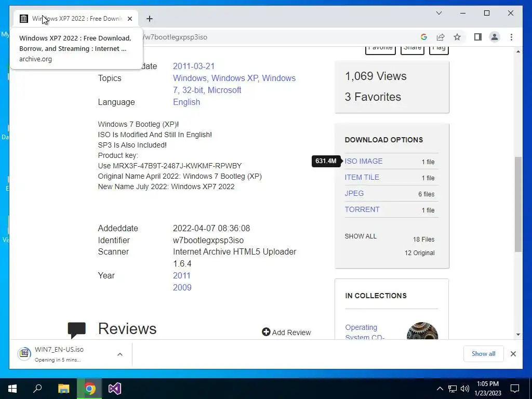
Task: Click the w7bootlegxpsp3iso identifier text
Action: [208, 240]
